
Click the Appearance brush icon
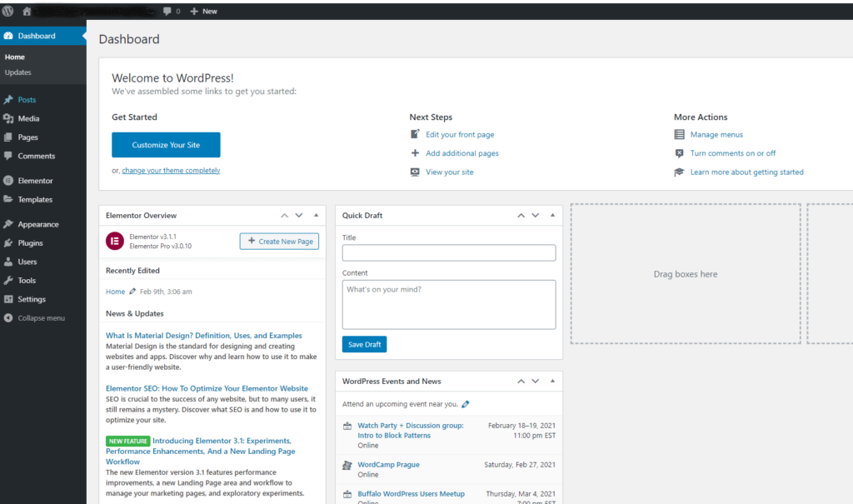pos(8,224)
